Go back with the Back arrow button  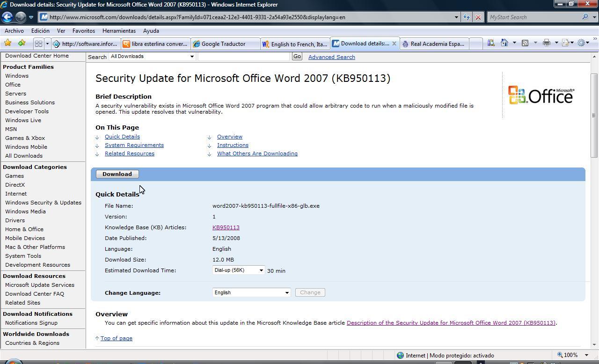[7, 17]
